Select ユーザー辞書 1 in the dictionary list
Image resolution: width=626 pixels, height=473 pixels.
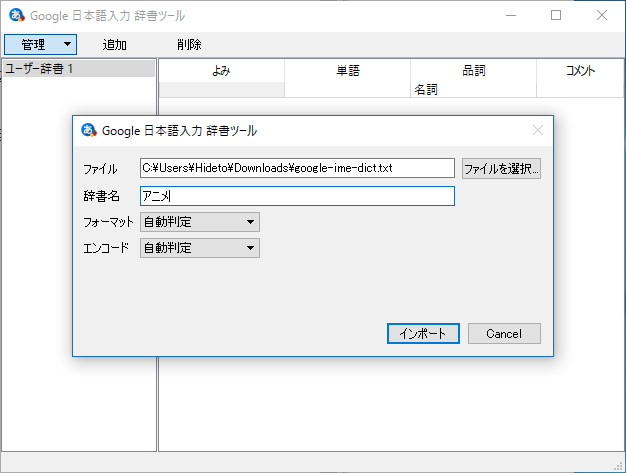79,69
